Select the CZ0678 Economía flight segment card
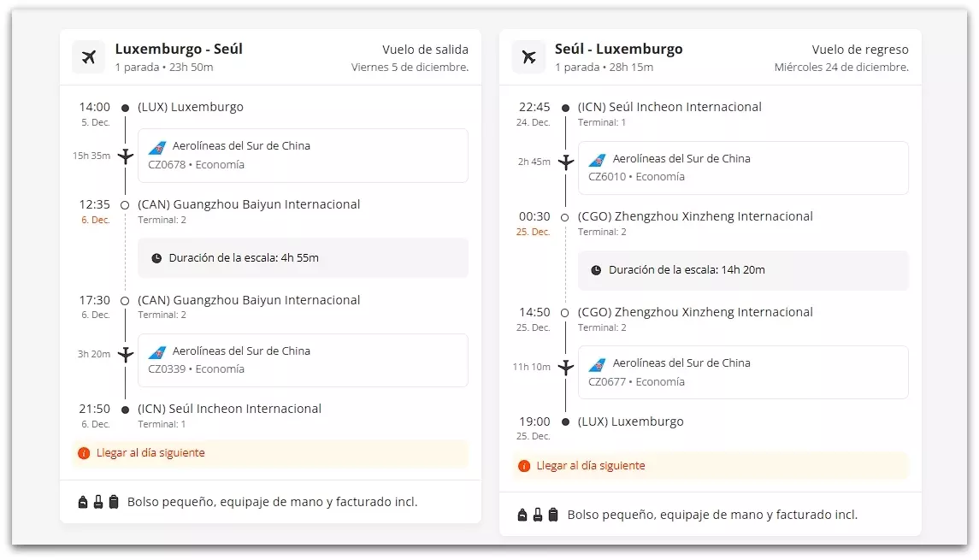The width and height of the screenshot is (979, 560). pyautogui.click(x=303, y=156)
